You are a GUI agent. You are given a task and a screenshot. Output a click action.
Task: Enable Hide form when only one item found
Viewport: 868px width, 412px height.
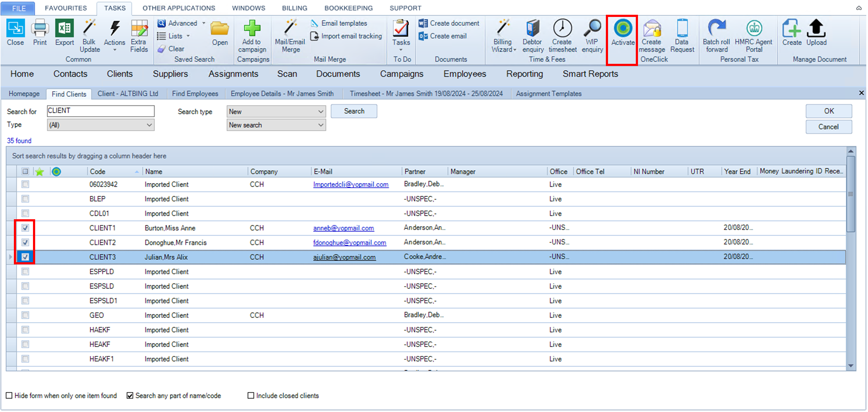9,396
